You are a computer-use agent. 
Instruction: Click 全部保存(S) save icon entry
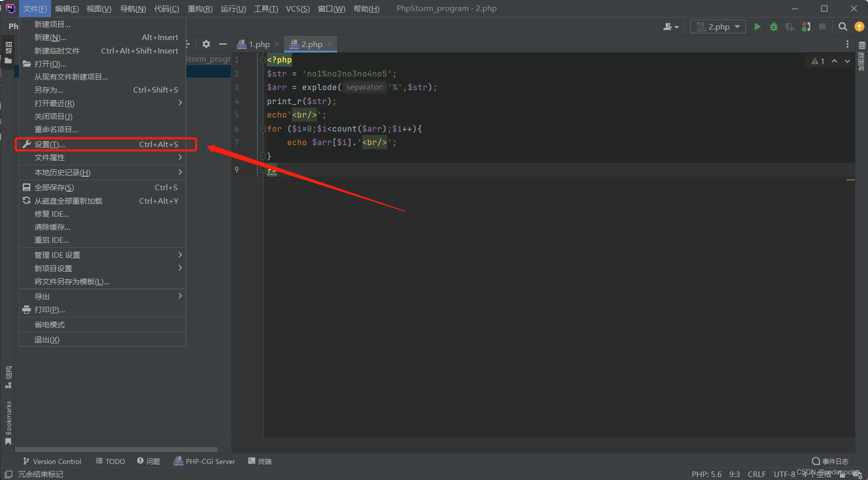tap(102, 187)
